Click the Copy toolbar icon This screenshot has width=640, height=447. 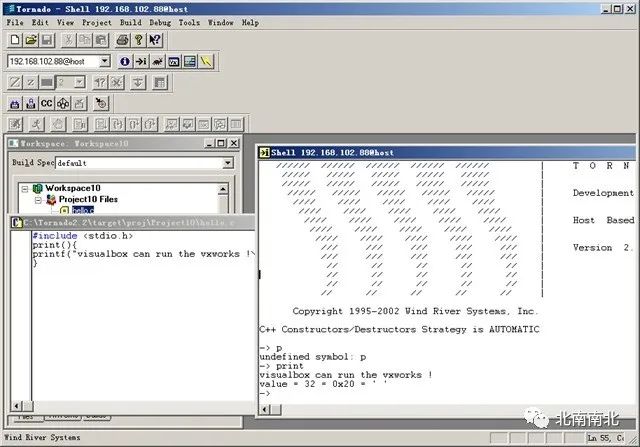[84, 40]
